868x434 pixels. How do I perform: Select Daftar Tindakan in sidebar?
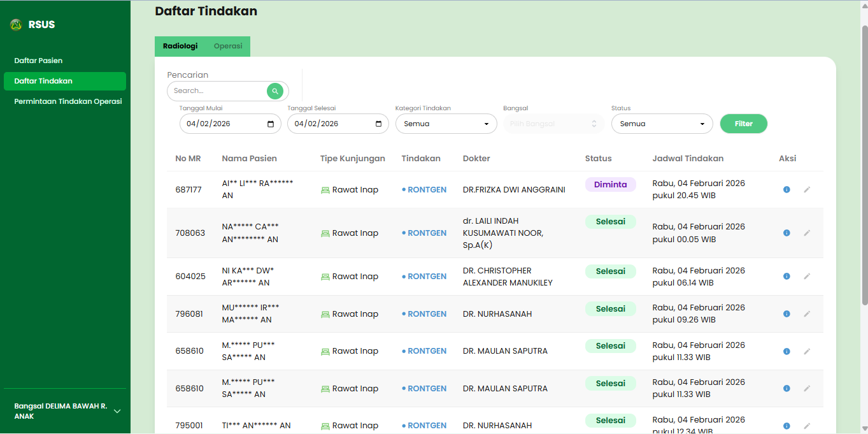(x=65, y=81)
